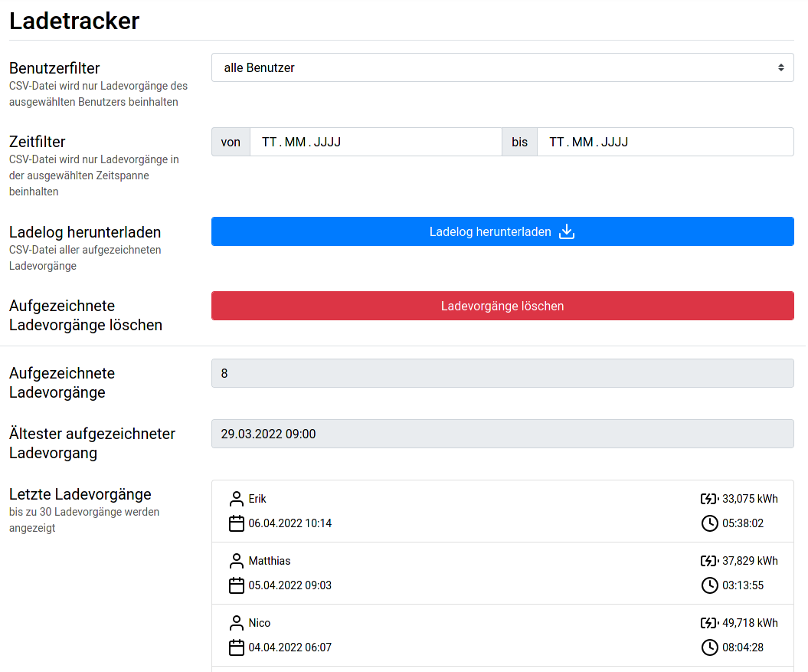Screen dimensions: 808x672
Task: Open the Benutzerfilter 'alle Benutzer' dropdown
Action: [x=502, y=67]
